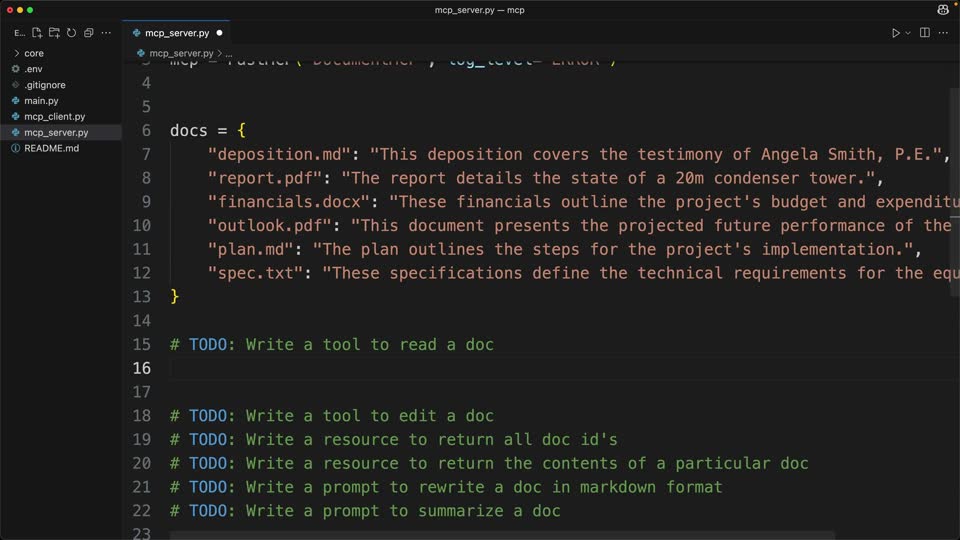The image size is (960, 540).
Task: Open breadcrumb ellipsis symbol picker
Action: (229, 54)
